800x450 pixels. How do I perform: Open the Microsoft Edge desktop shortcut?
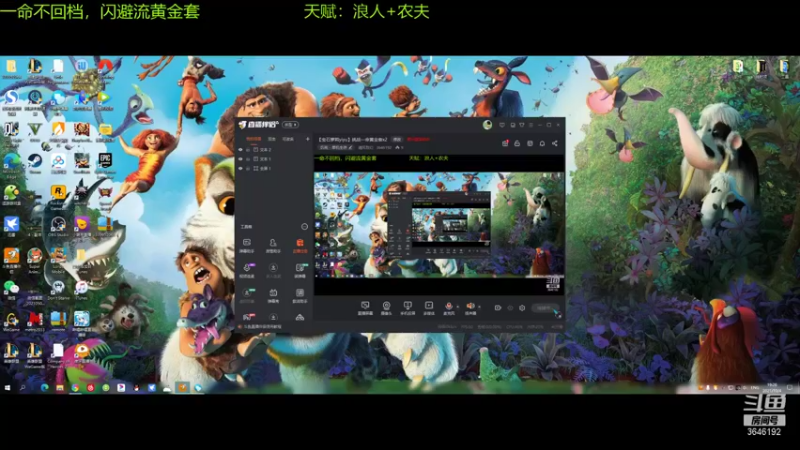coord(11,165)
